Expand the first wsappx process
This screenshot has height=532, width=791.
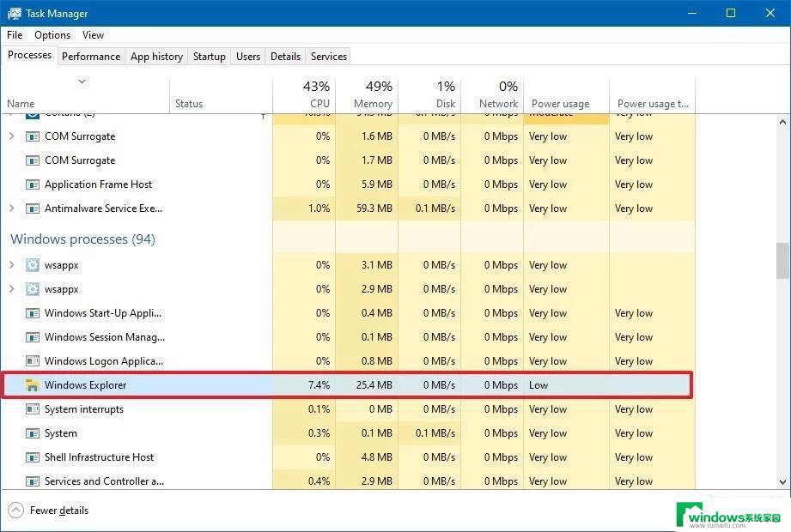(12, 264)
